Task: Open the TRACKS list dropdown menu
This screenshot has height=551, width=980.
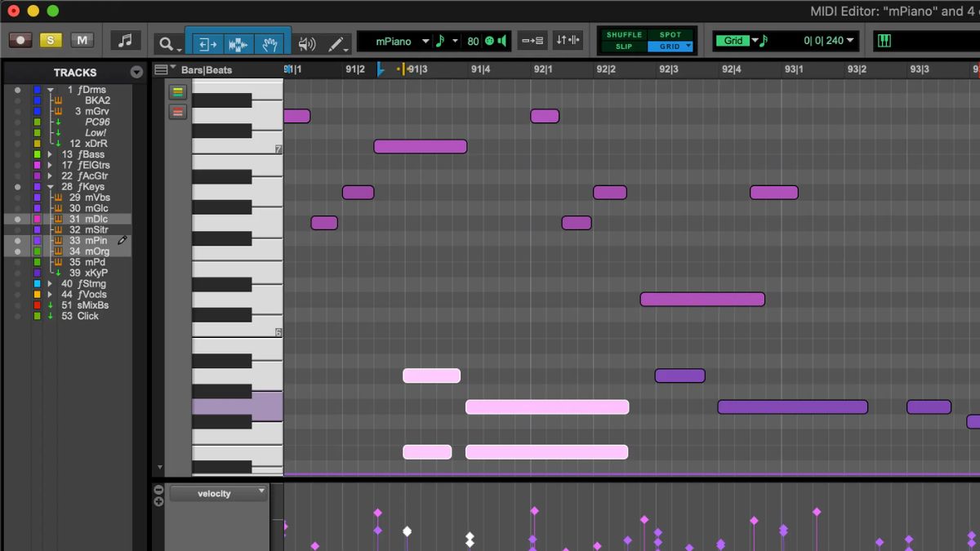Action: pyautogui.click(x=136, y=73)
